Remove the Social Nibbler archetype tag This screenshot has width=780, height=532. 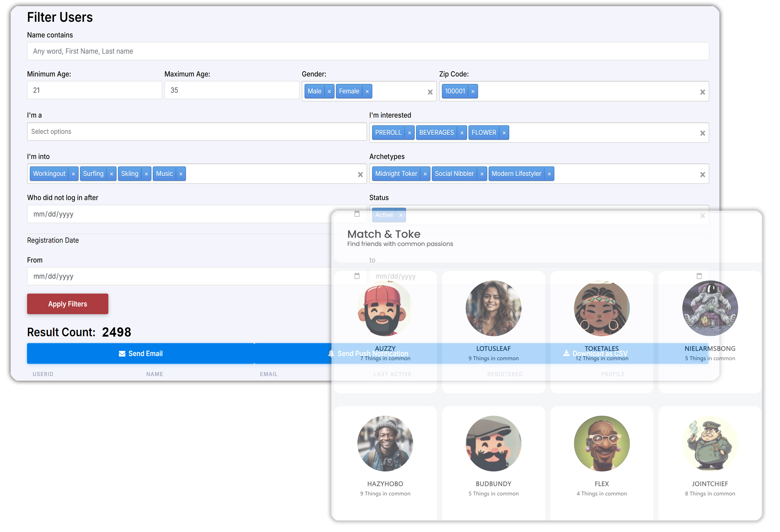482,174
